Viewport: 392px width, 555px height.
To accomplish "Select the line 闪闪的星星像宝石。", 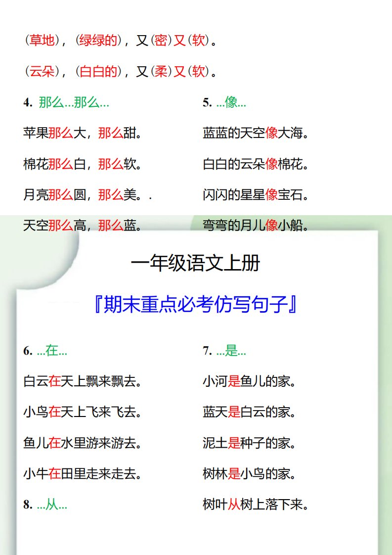I will click(256, 195).
